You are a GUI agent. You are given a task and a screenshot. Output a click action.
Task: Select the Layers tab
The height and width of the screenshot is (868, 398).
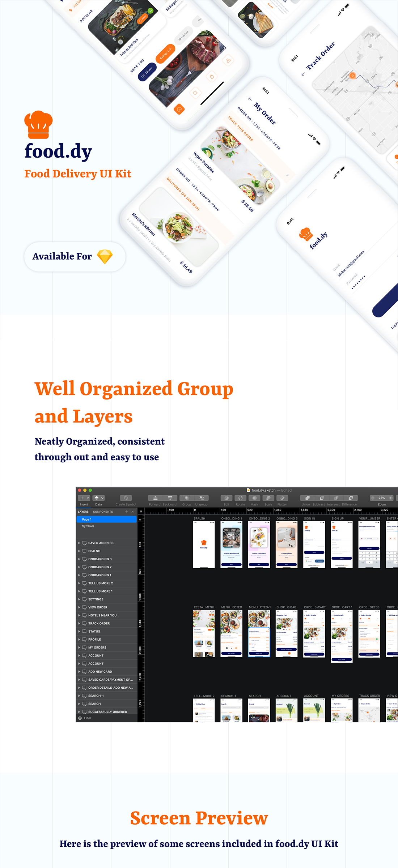pyautogui.click(x=83, y=512)
